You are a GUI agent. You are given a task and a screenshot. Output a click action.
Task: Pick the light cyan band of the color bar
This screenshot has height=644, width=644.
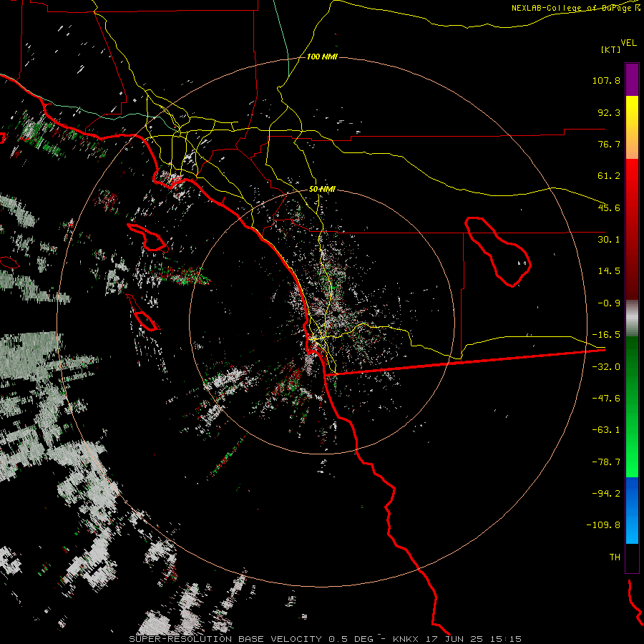[632, 532]
